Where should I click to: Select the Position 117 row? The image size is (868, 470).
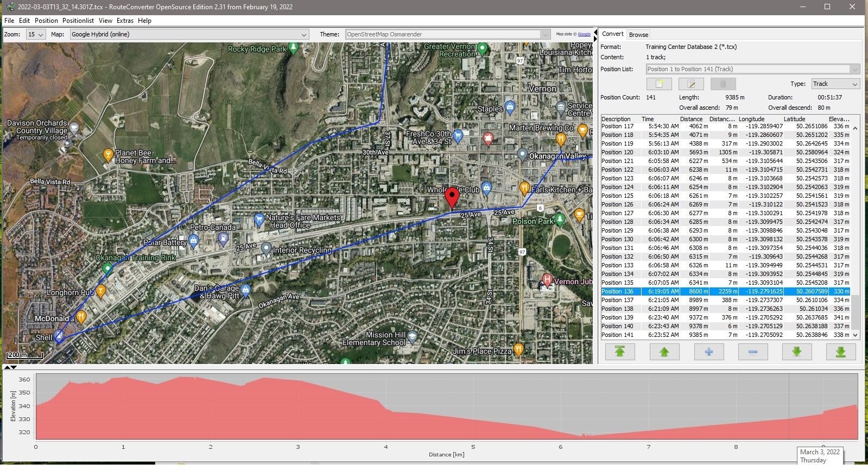point(726,126)
